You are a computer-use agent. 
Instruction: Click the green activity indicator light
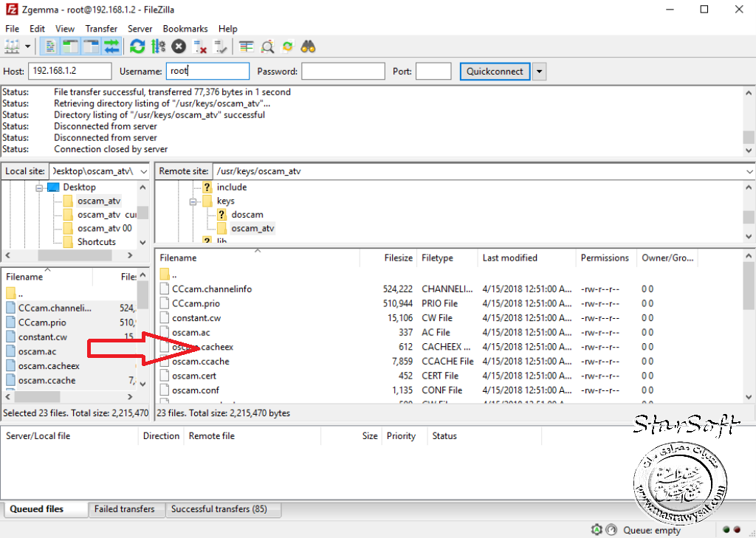point(726,530)
